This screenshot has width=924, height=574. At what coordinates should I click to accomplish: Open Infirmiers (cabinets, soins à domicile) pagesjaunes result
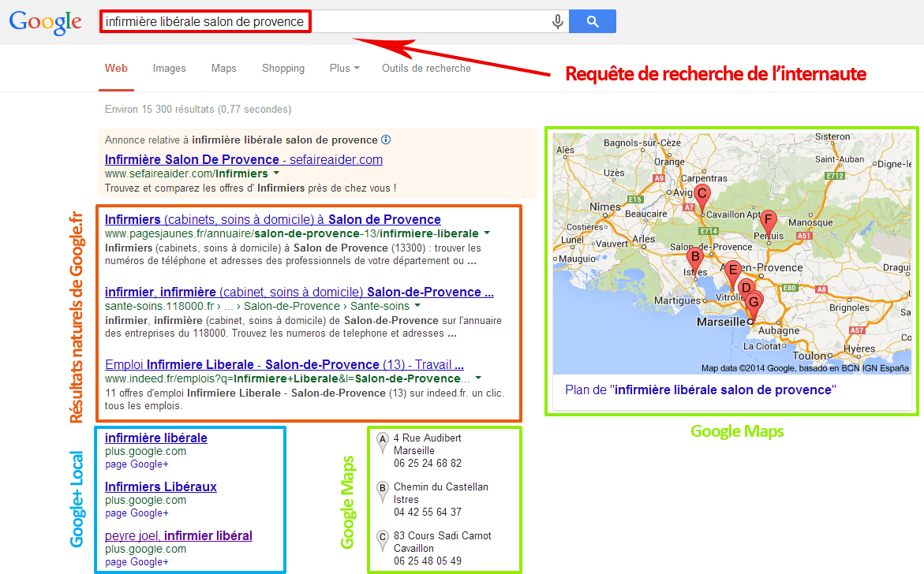pyautogui.click(x=273, y=220)
